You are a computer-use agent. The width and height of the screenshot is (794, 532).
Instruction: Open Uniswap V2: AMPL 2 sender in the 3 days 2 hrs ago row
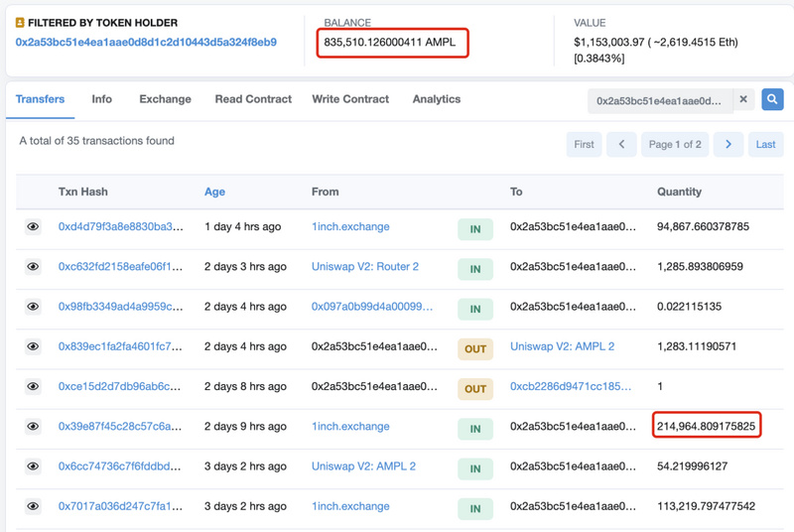pos(363,466)
